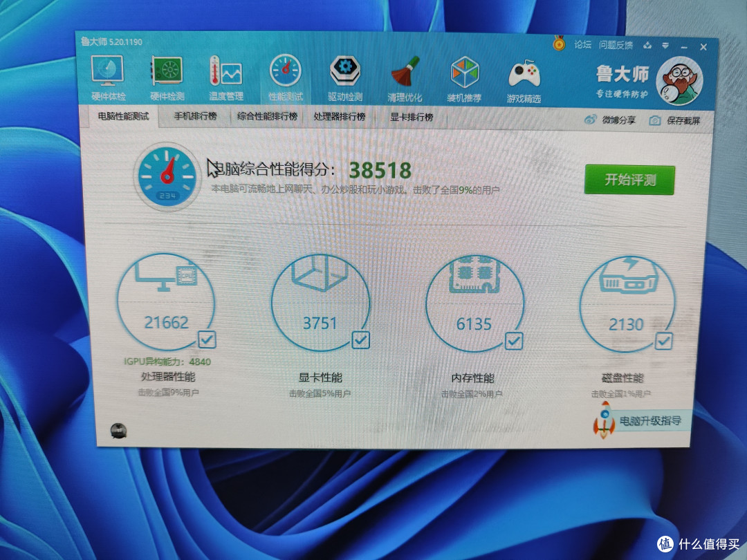Click the small round icon in the bottom-left corner
The image size is (747, 560).
pos(119,431)
